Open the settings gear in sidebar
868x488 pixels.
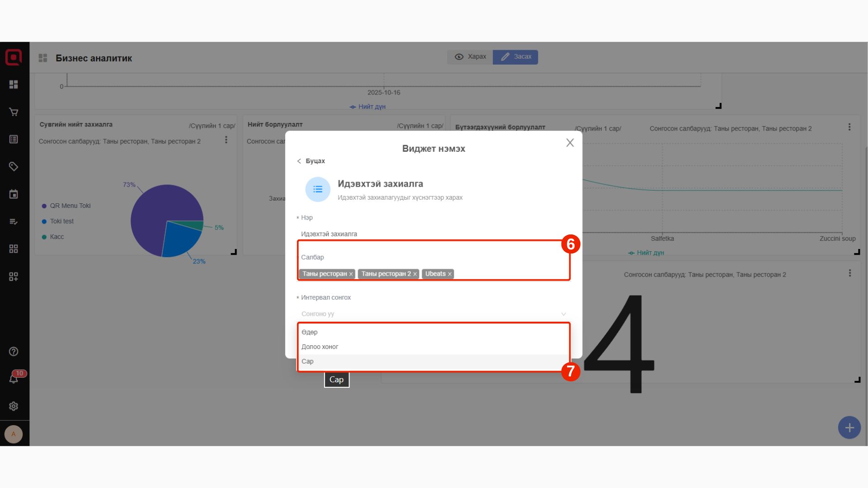click(14, 406)
